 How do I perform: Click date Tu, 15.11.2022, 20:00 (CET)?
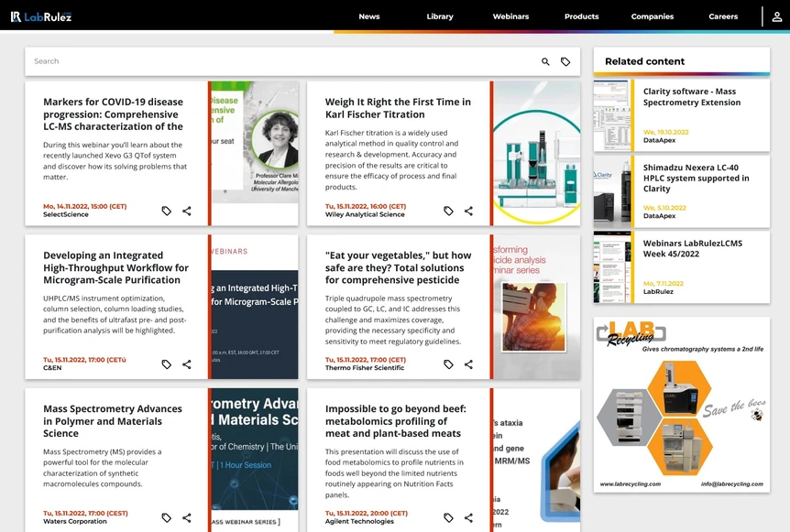[x=367, y=514]
